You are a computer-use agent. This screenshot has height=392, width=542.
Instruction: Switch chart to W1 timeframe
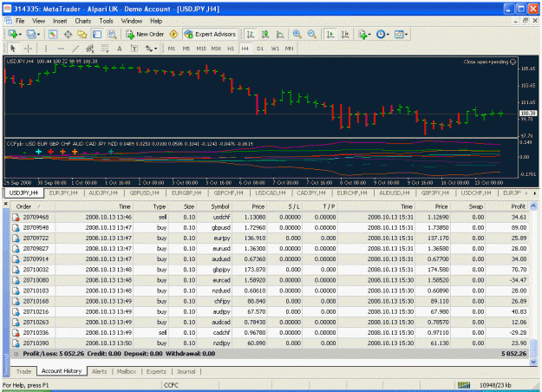pyautogui.click(x=275, y=49)
